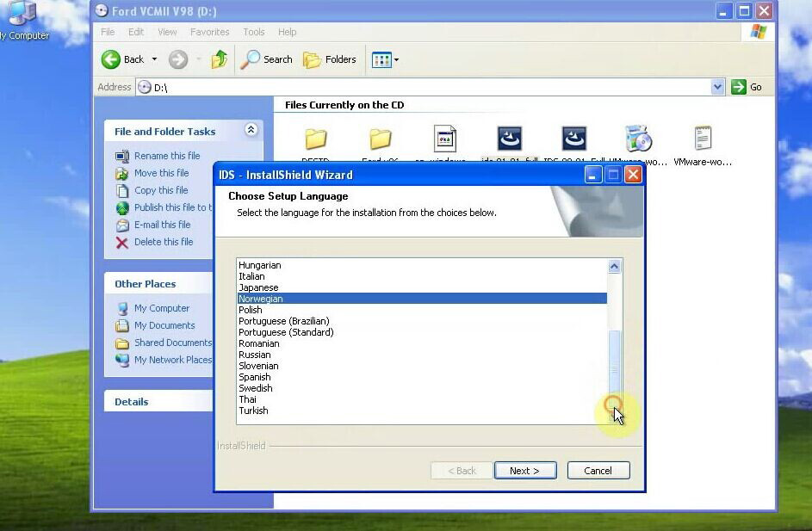This screenshot has width=812, height=531.
Task: Open My Network Places link
Action: click(173, 360)
